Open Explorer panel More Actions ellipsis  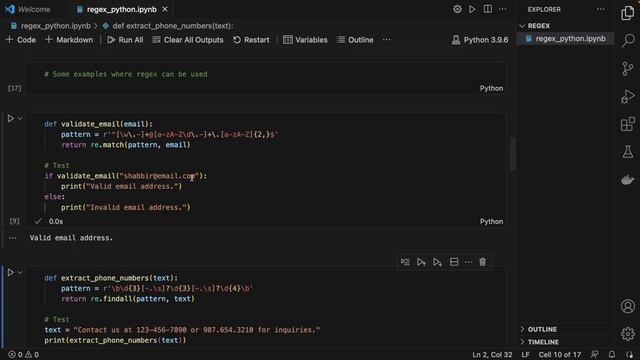pyautogui.click(x=601, y=9)
